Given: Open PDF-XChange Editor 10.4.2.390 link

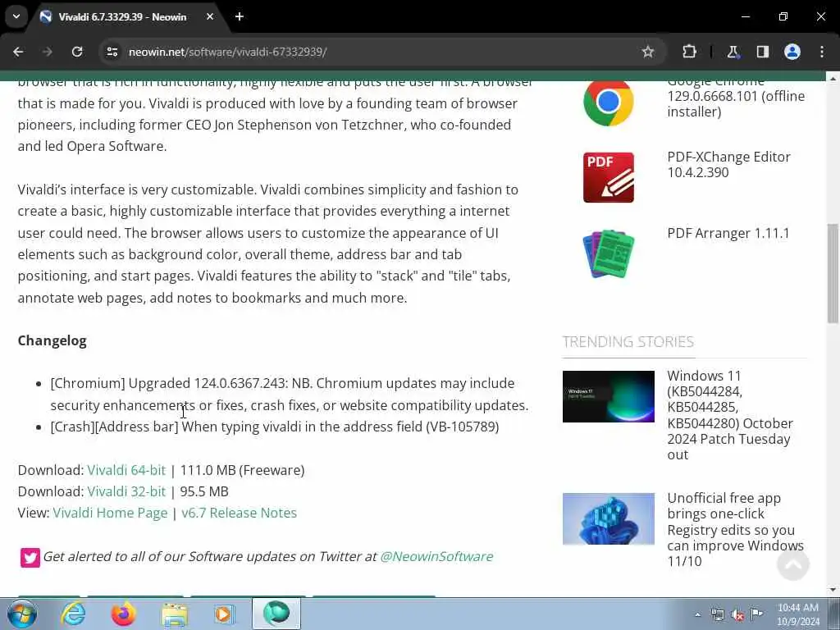Looking at the screenshot, I should point(728,164).
